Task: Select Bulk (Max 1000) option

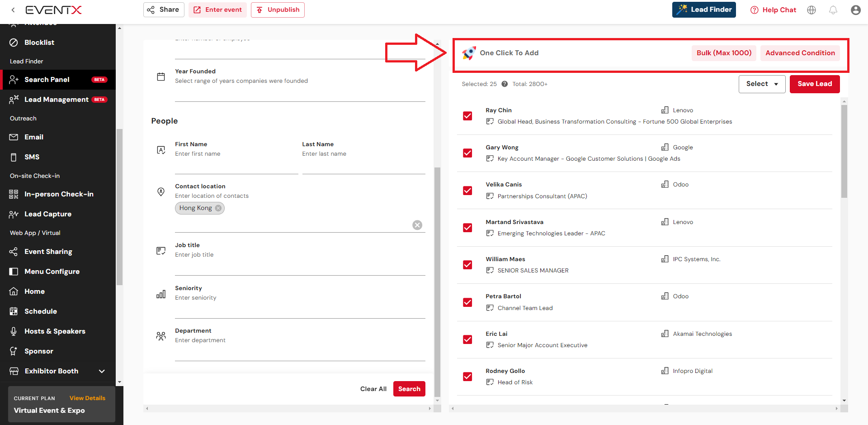Action: click(724, 53)
